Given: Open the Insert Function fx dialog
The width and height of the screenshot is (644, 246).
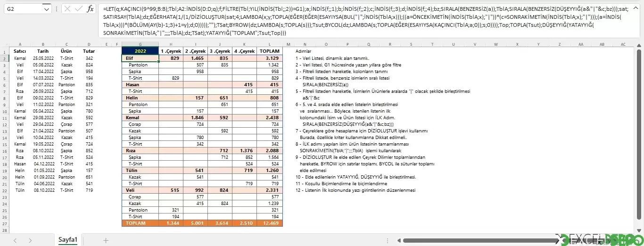Looking at the screenshot, I should point(91,9).
